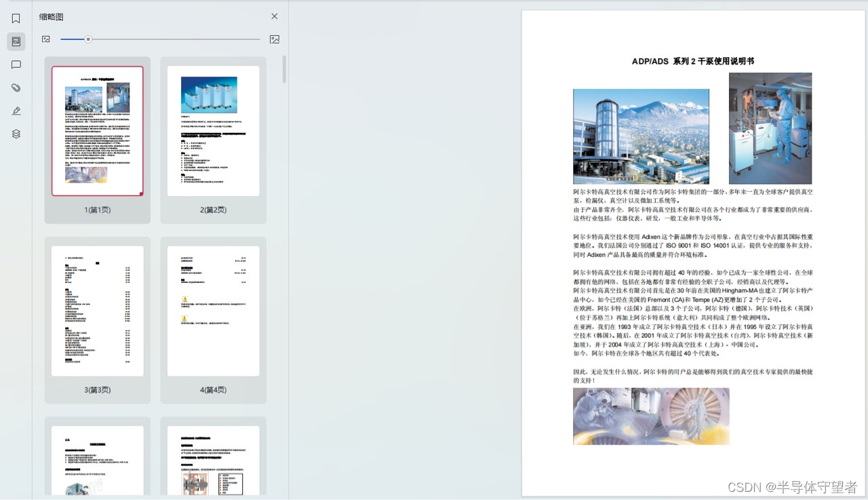868x500 pixels.
Task: Select page 2 thumbnail
Action: tap(214, 131)
